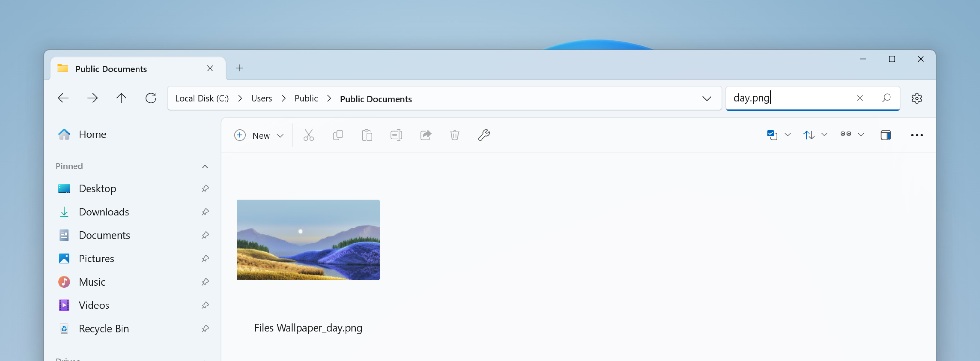The width and height of the screenshot is (980, 361).
Task: Click the Copy icon
Action: pyautogui.click(x=338, y=135)
